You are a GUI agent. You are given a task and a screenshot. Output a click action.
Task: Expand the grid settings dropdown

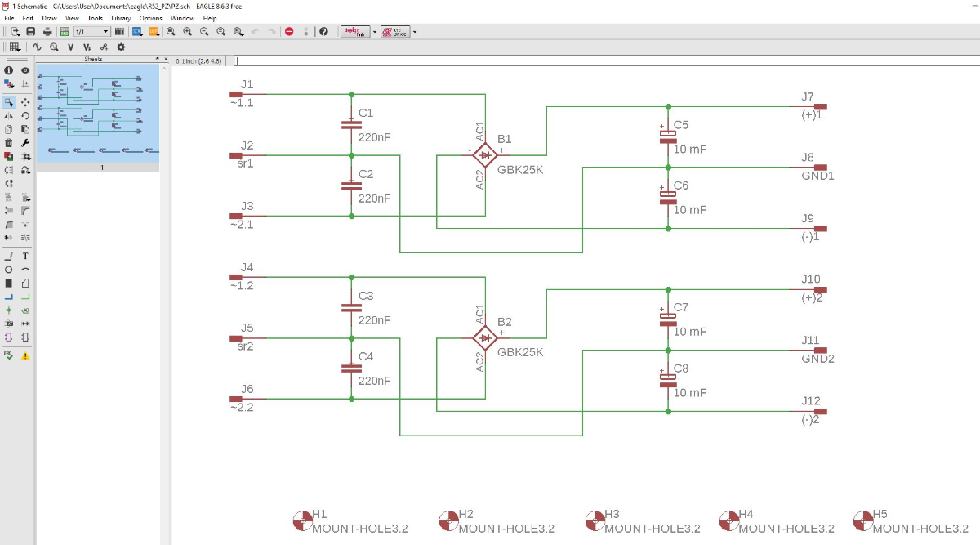[15, 47]
